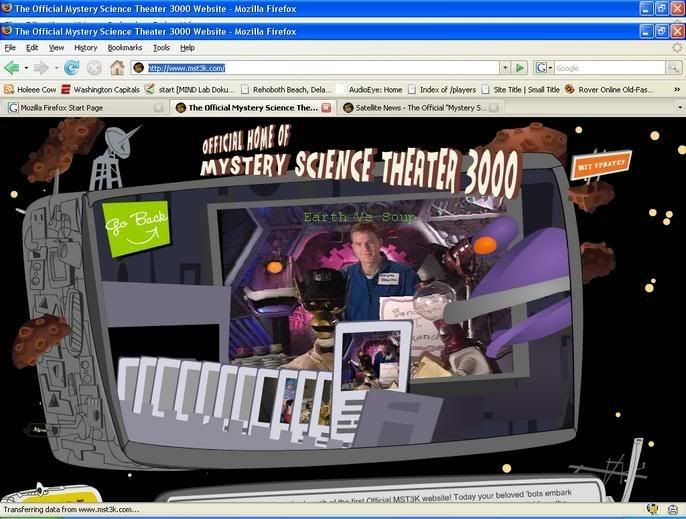Switch to the Mozilla Firefox Start Page tab
Viewport: 686px width, 519px height.
pyautogui.click(x=85, y=108)
